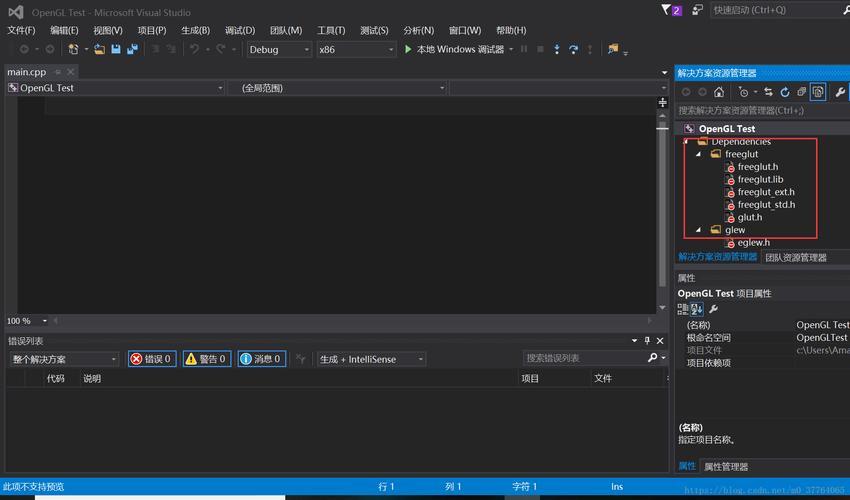Viewport: 850px width, 500px height.
Task: Select glut.h in Solution Explorer
Action: pos(750,217)
